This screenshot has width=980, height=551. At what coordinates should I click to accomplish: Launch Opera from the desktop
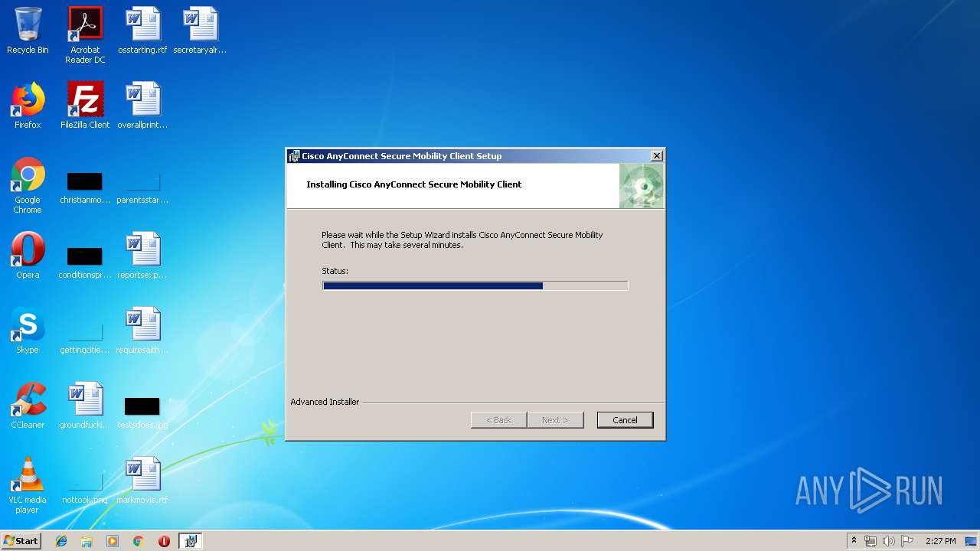[x=28, y=256]
